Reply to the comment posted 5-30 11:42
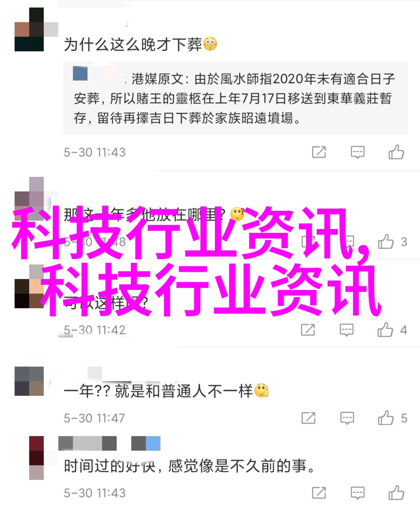Image resolution: width=420 pixels, height=509 pixels. pyautogui.click(x=346, y=330)
